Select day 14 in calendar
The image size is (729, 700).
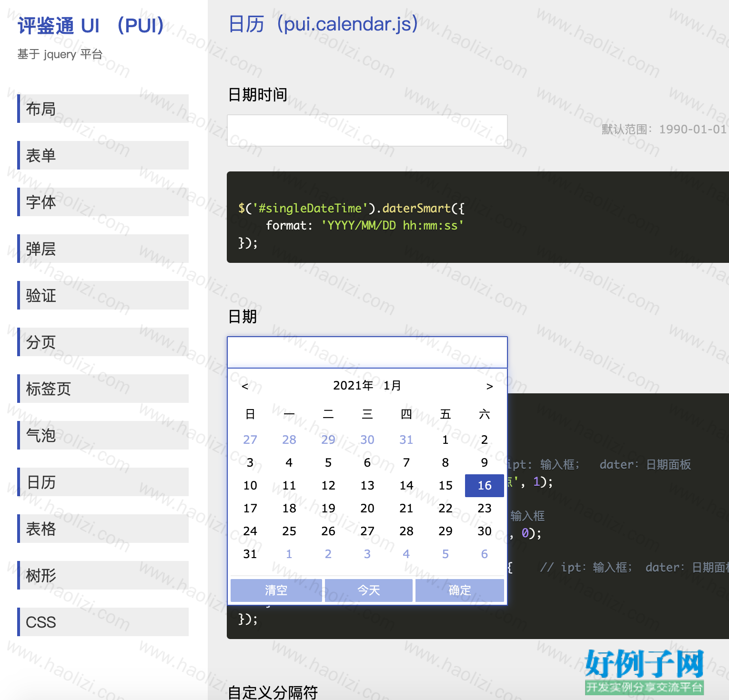point(406,485)
